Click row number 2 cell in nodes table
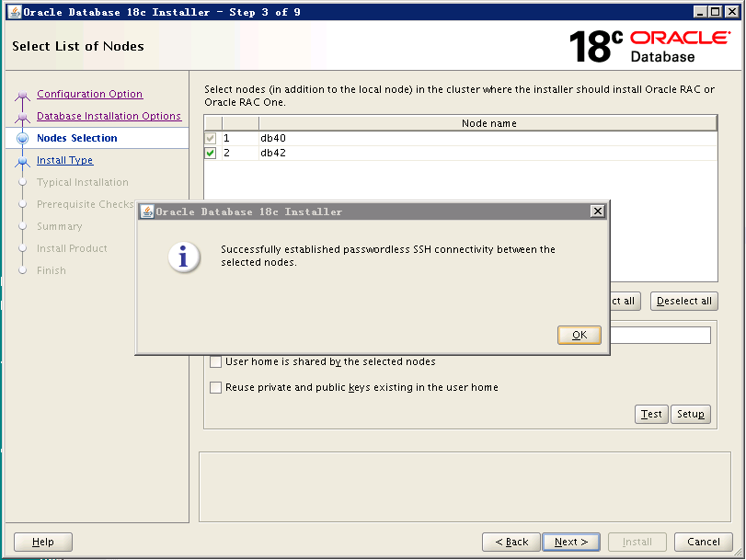 click(x=240, y=153)
